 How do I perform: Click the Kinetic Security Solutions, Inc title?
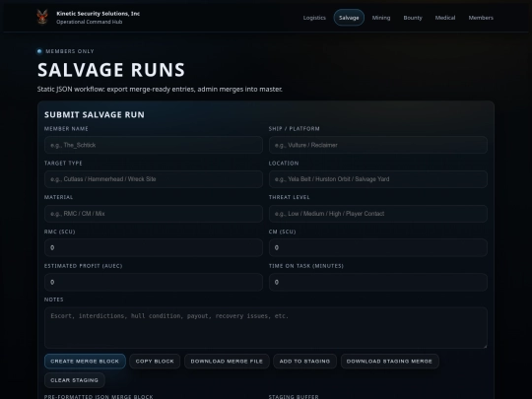pos(99,14)
